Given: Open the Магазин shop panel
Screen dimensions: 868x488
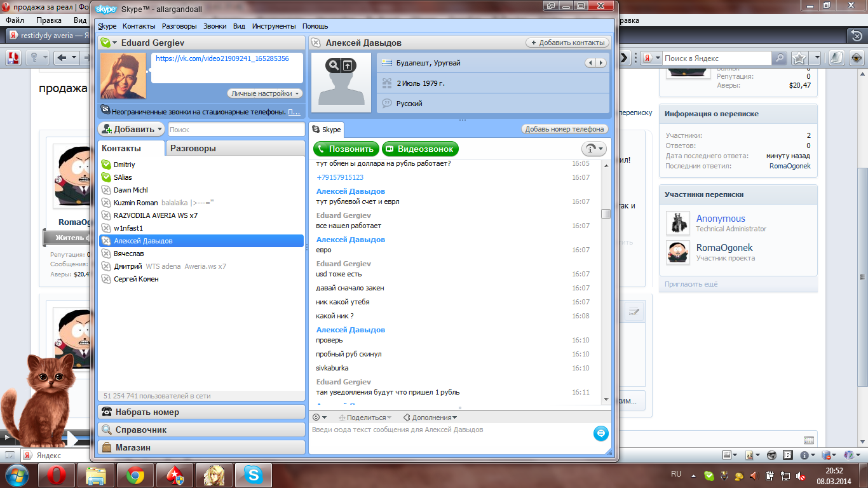Looking at the screenshot, I should pyautogui.click(x=201, y=447).
